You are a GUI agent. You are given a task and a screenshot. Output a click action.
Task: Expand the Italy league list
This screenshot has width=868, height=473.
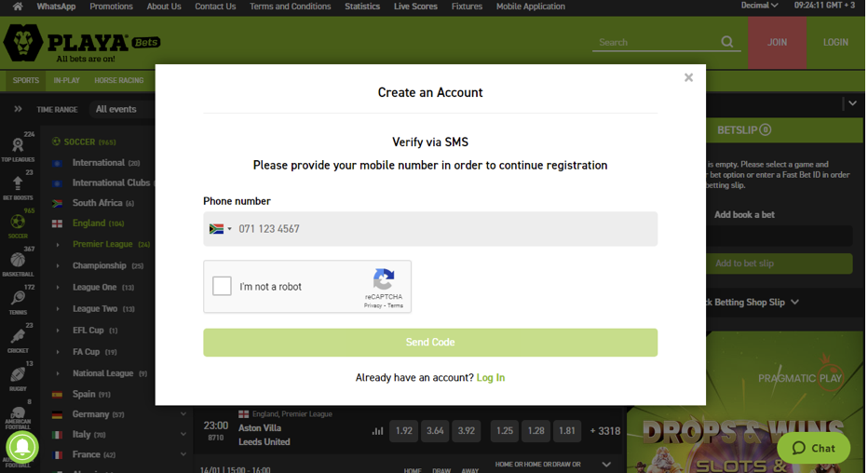[183, 434]
